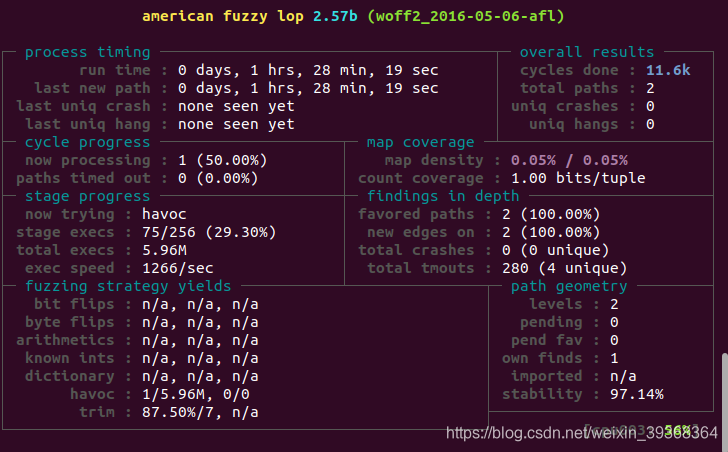Select the known ints n/a values
The width and height of the screenshot is (728, 452).
[200, 359]
